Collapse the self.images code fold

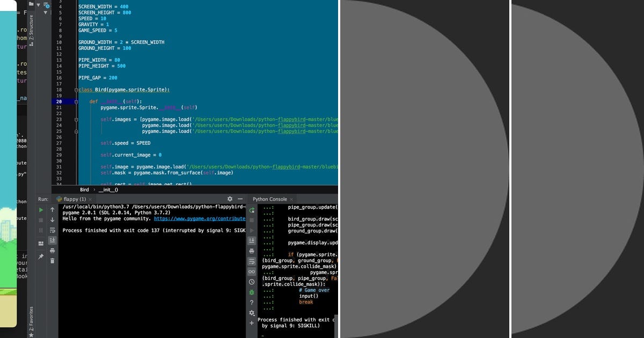pyautogui.click(x=76, y=120)
